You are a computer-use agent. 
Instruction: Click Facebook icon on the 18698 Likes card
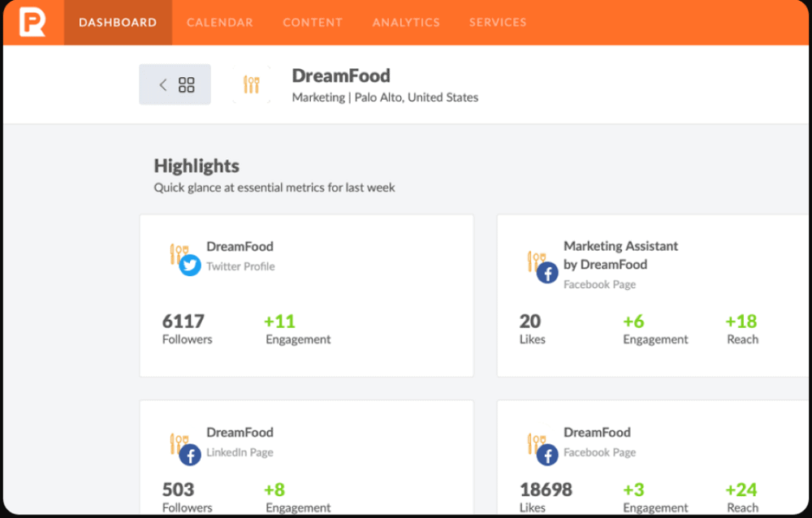click(547, 455)
